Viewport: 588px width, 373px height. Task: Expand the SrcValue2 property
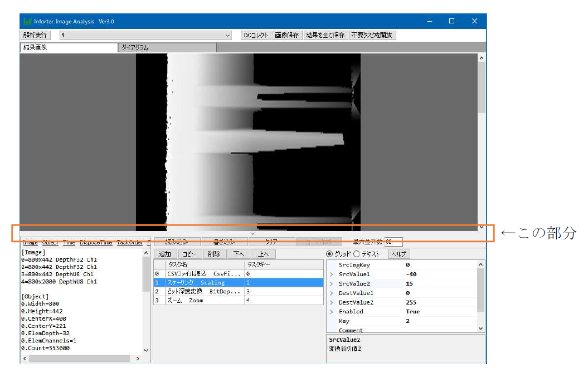pos(332,283)
